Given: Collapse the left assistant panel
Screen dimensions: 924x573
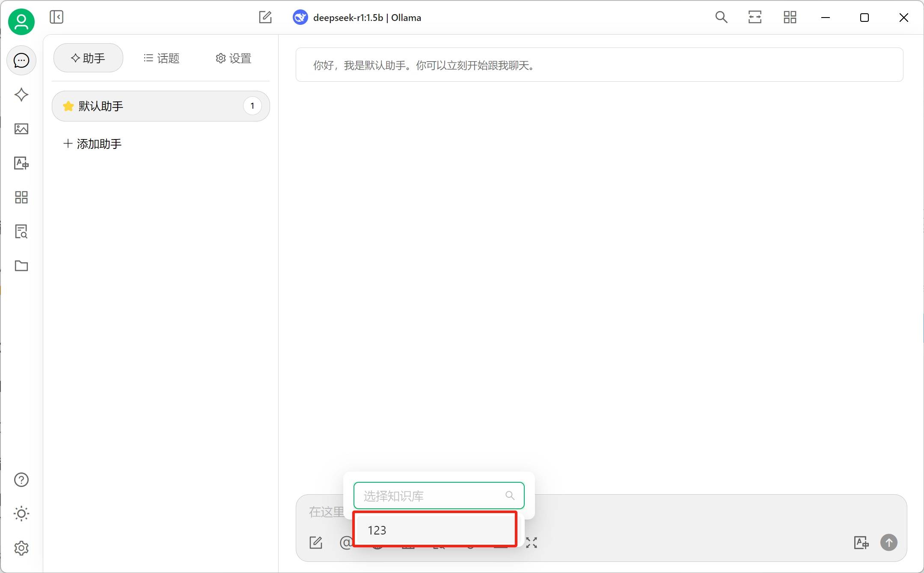Looking at the screenshot, I should pos(56,17).
